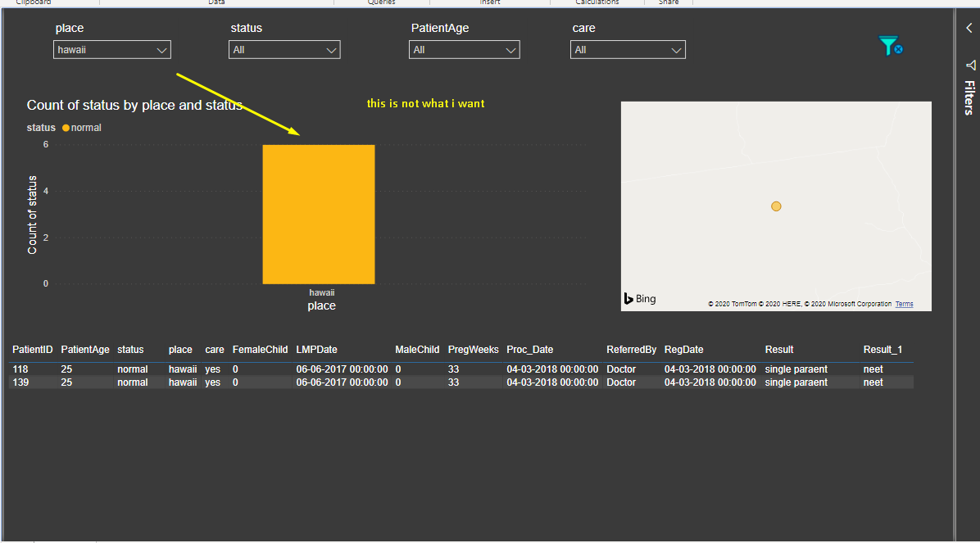Click the clear filters funnel icon

(x=890, y=46)
